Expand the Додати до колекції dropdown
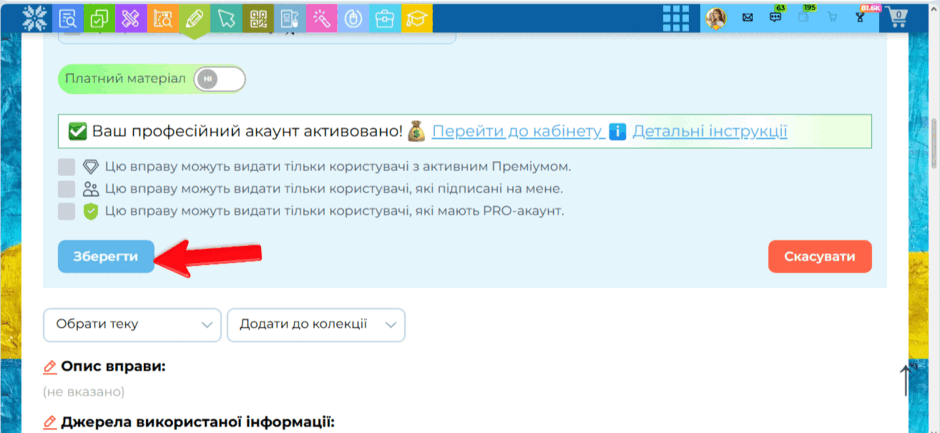 316,325
